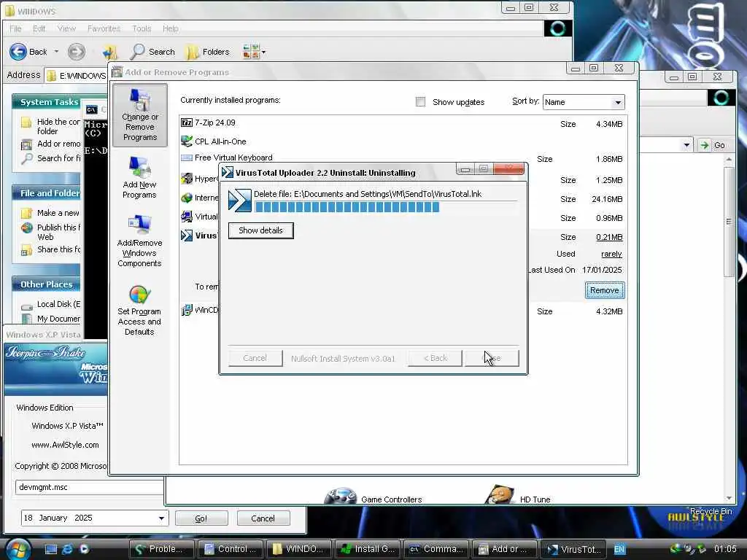Click the taskbar clock showing 01:05
Image resolution: width=747 pixels, height=560 pixels.
click(725, 549)
